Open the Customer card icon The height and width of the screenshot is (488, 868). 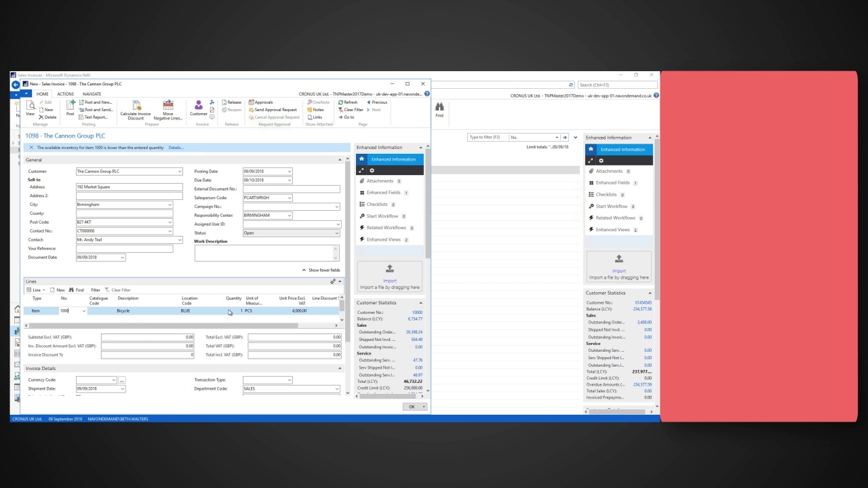click(199, 108)
